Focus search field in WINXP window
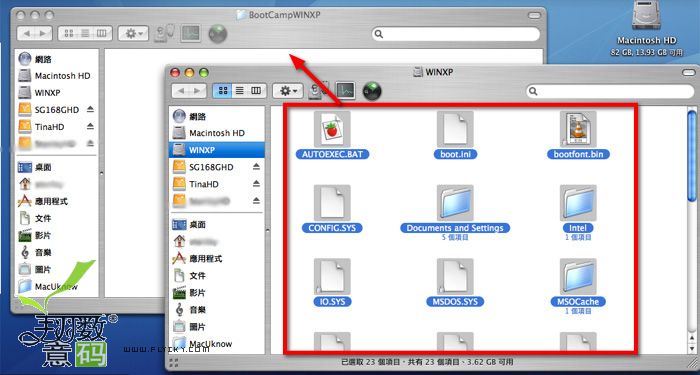Image resolution: width=700 pixels, height=375 pixels. (611, 92)
